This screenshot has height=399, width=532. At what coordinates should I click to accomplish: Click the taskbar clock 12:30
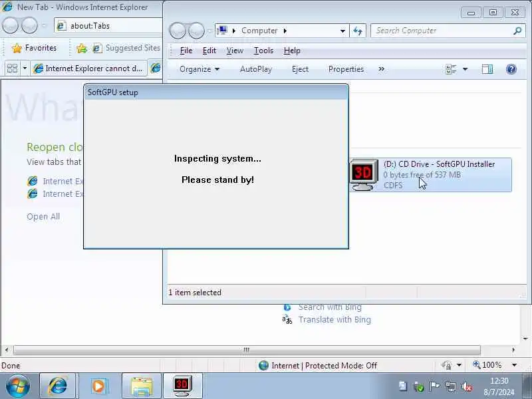499,381
